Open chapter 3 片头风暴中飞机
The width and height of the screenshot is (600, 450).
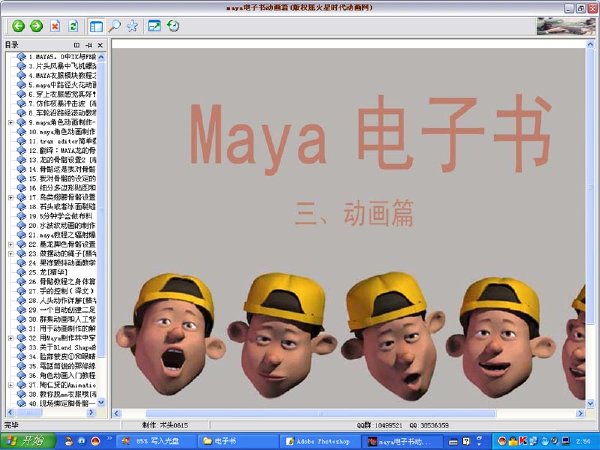(x=62, y=66)
